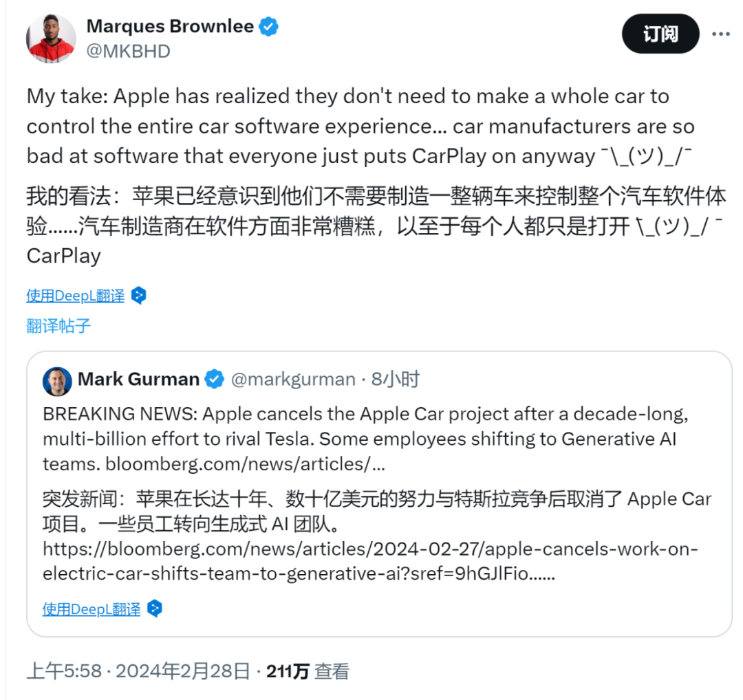Open the more options menu (three dots)
The image size is (743, 700).
pyautogui.click(x=721, y=34)
